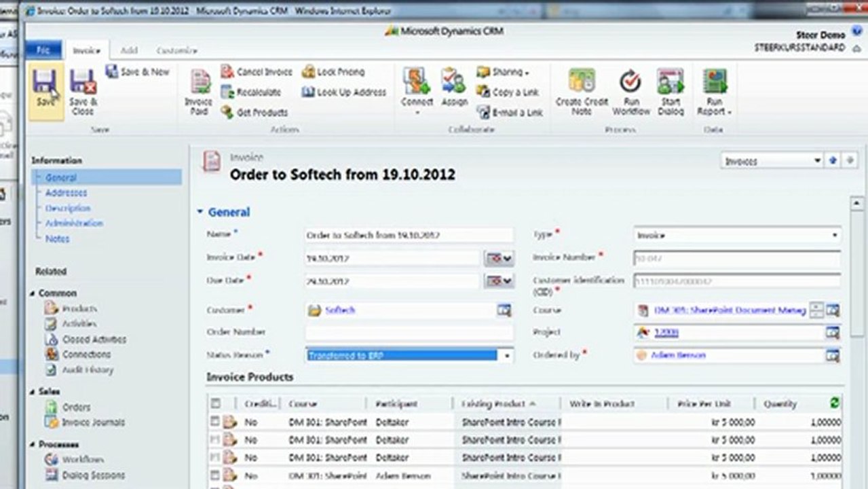Click Create Credit Note button
Viewport: 868px width, 489px height.
point(582,92)
